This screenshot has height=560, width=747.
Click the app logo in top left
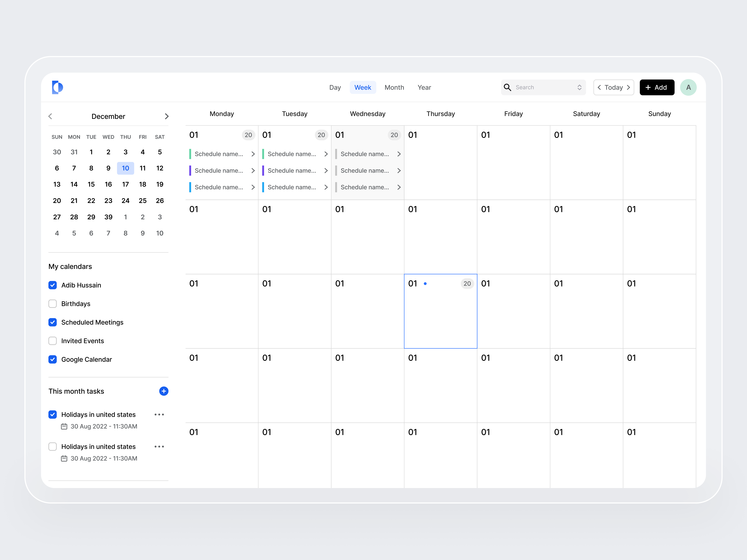[57, 87]
